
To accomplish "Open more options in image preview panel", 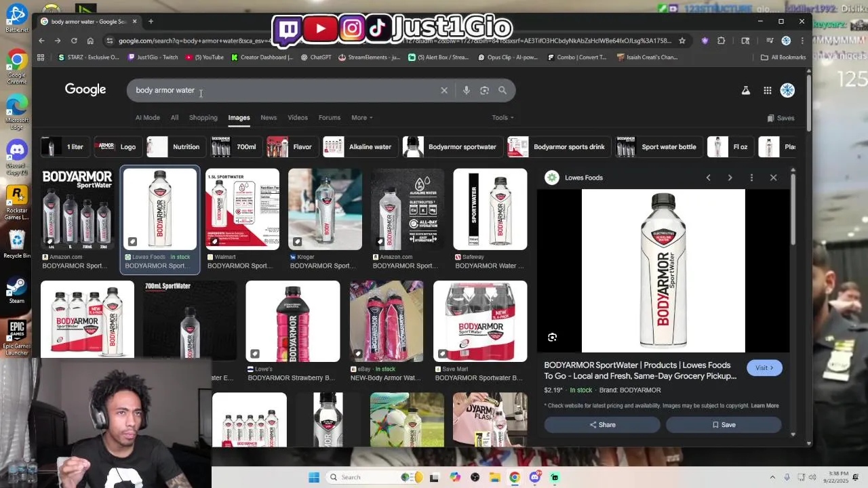I will pos(751,178).
